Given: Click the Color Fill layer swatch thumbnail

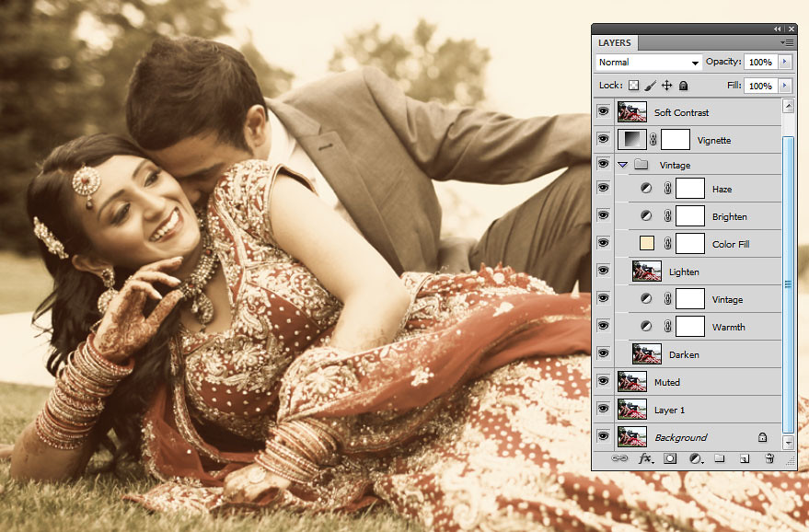Looking at the screenshot, I should [x=647, y=244].
